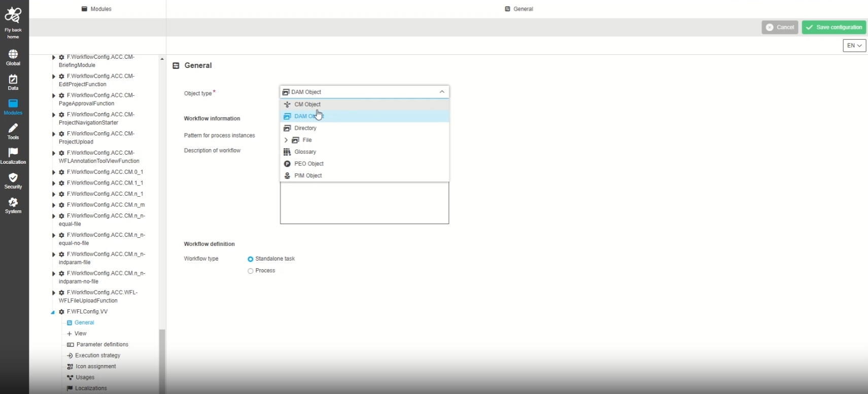The width and height of the screenshot is (868, 394).
Task: Expand the File entry in dropdown list
Action: tap(286, 140)
